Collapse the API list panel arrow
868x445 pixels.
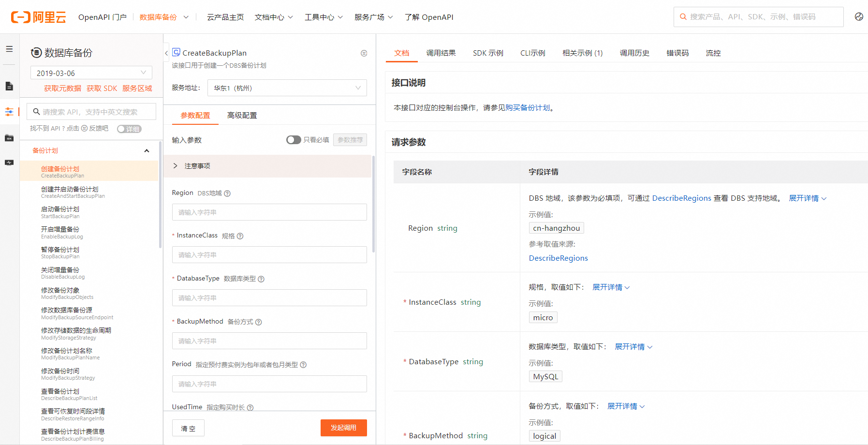(x=166, y=53)
